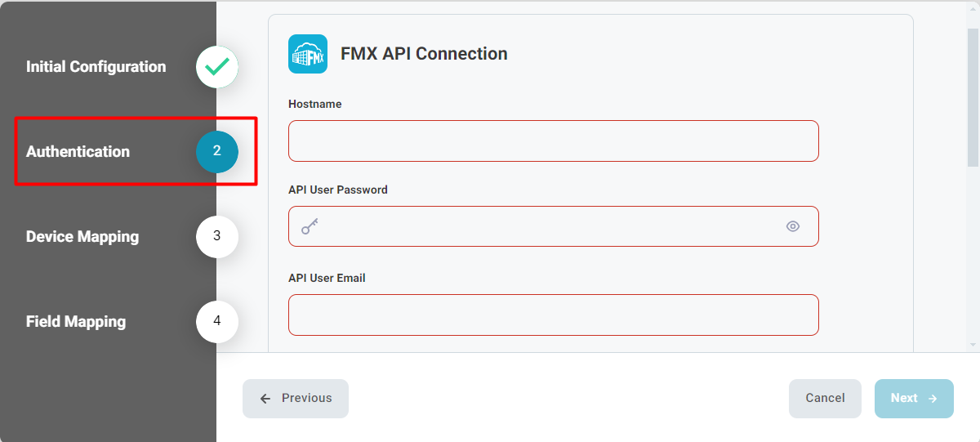Image resolution: width=980 pixels, height=442 pixels.
Task: Click the step 3 circle badge
Action: tap(216, 236)
